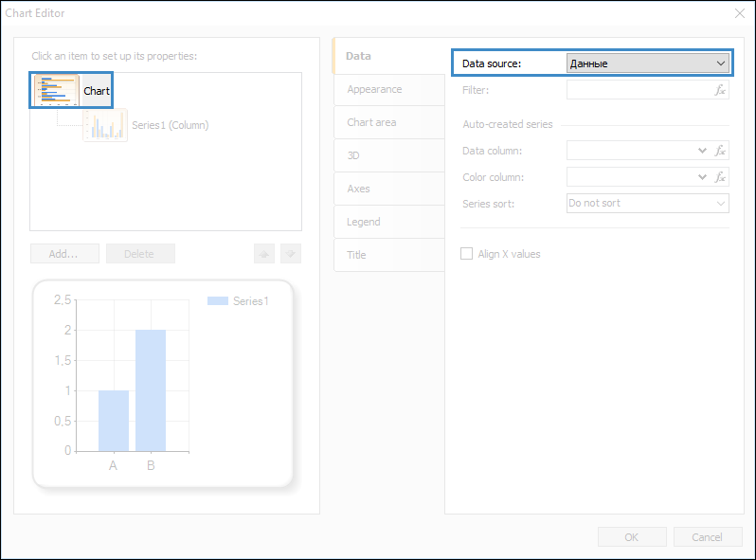Expand the Data column dropdown arrow
Viewport: 756px width, 560px height.
click(x=702, y=151)
